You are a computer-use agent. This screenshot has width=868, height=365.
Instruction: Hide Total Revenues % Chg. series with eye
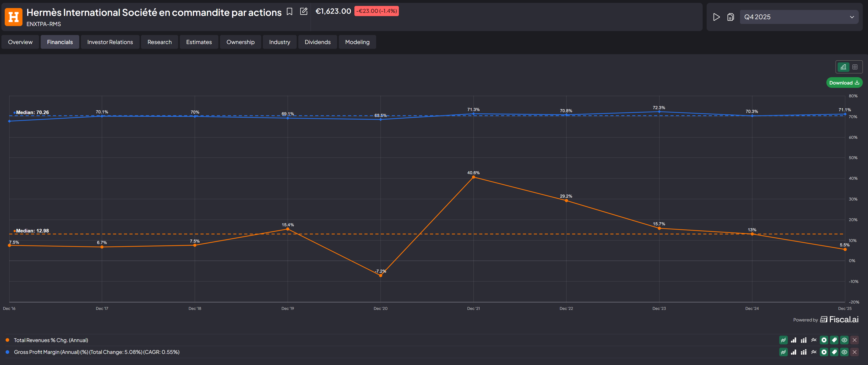coord(844,340)
